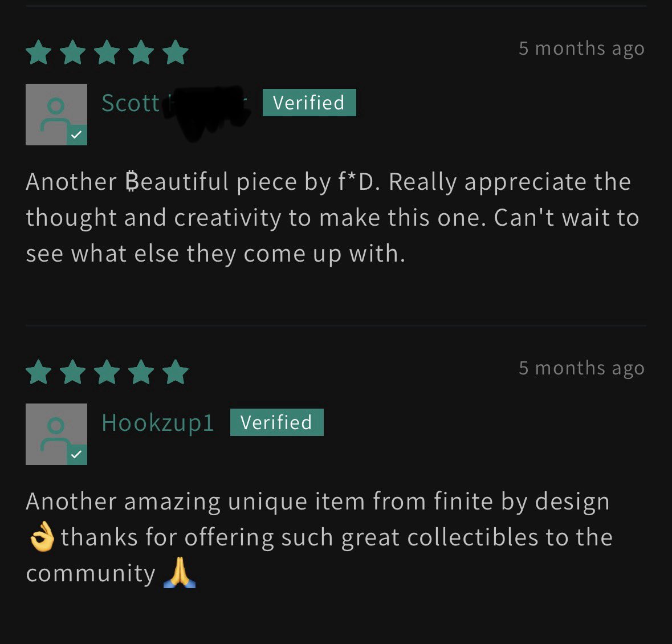Click the '5 months ago' timestamp on Hookzup1's review
This screenshot has height=644, width=672.
[x=581, y=368]
